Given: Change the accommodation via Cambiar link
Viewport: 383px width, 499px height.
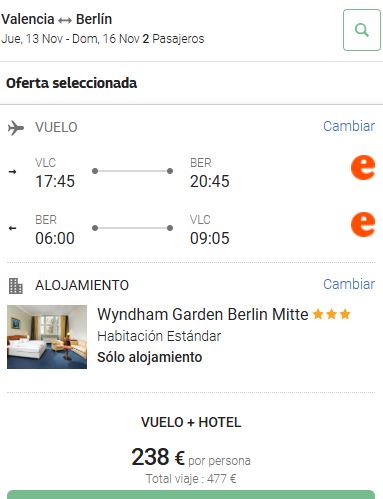Looking at the screenshot, I should 349,284.
